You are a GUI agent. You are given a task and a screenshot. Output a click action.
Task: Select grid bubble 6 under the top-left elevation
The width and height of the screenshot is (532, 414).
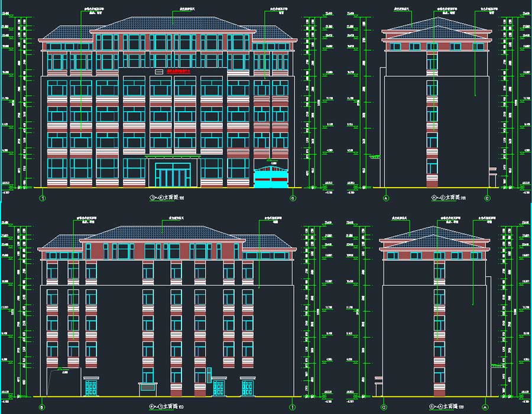[292, 198]
